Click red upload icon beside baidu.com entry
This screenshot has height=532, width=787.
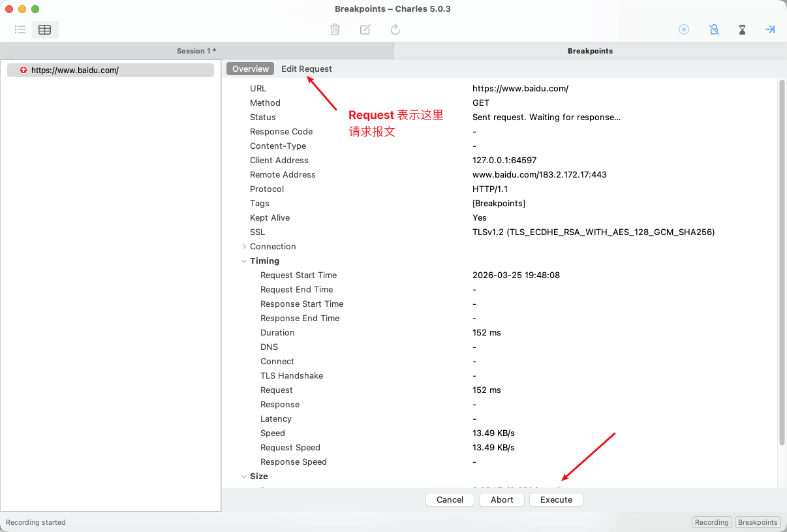coord(23,70)
